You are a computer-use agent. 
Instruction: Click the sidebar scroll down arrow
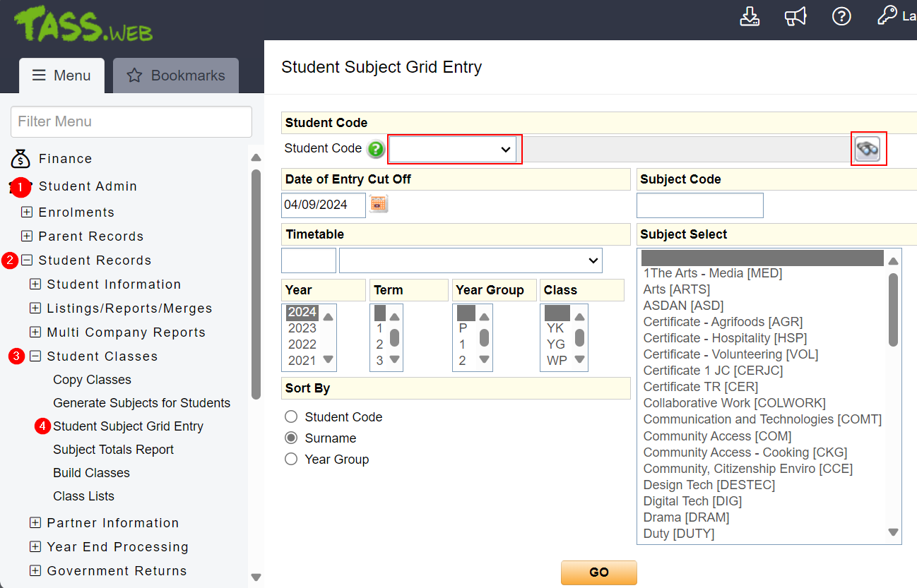[x=256, y=577]
